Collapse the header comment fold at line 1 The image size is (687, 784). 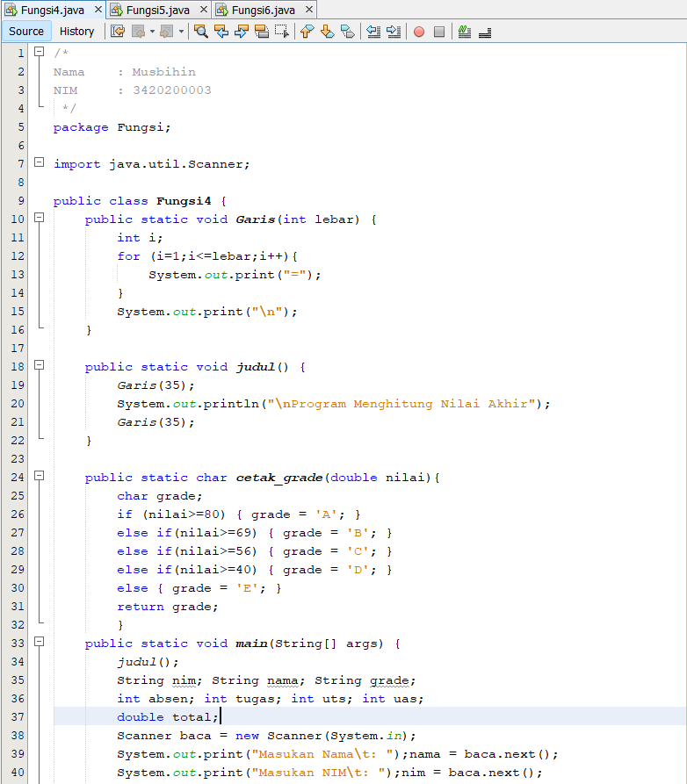point(39,51)
